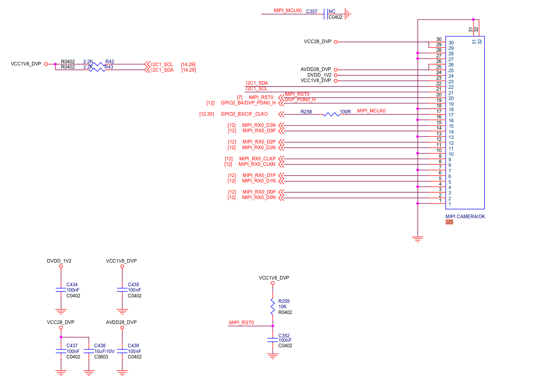Click the MIPI_RX0_D3N off-page port arrow

point(281,125)
